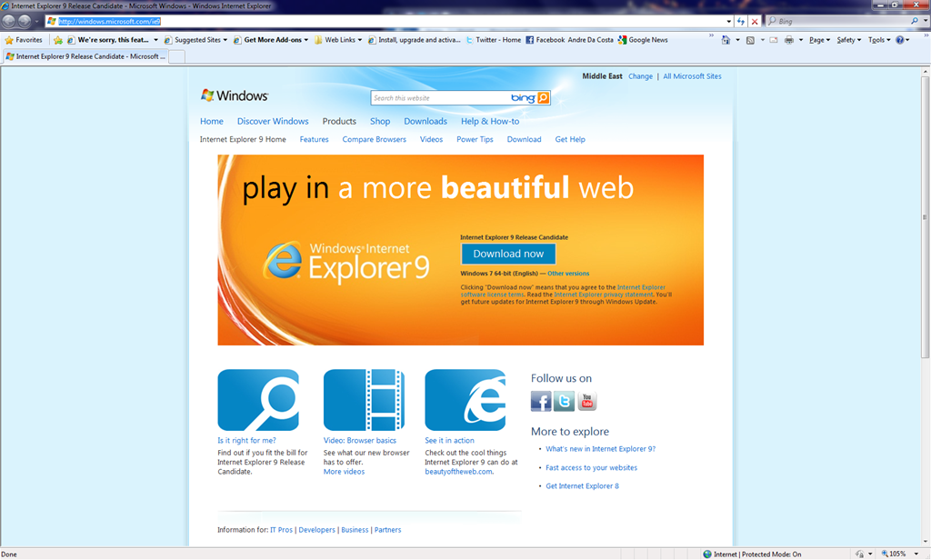The width and height of the screenshot is (931, 560).
Task: Open the Tools menu
Action: pos(879,40)
